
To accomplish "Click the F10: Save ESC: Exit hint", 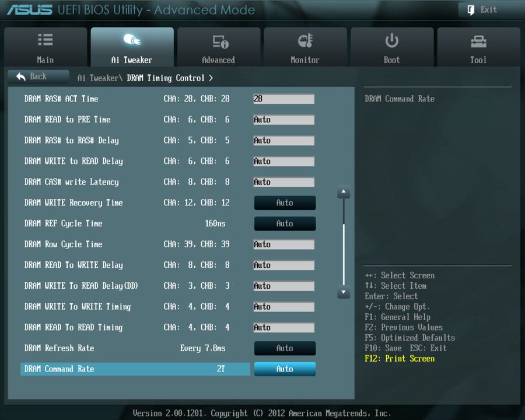I will tap(405, 348).
